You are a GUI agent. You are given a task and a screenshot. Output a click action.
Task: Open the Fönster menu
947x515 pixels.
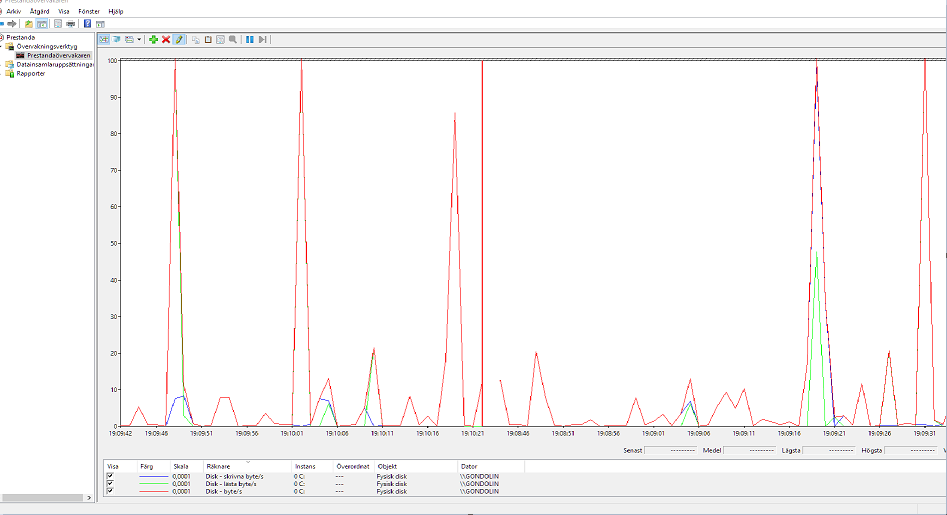click(89, 11)
